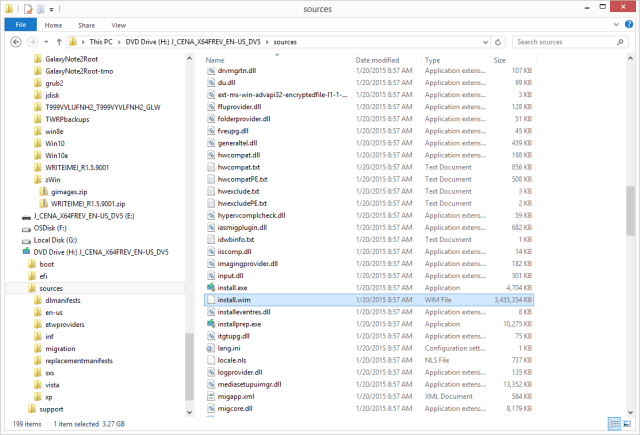Screen dimensions: 640x435
Task: Open recent locations dropdown arrow
Action: tap(46, 42)
